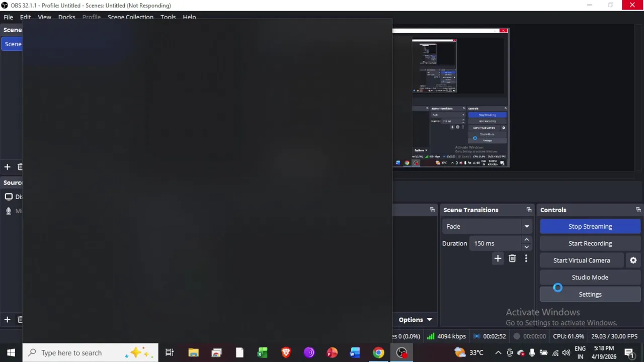Click the taskbar search box
This screenshot has height=362, width=644.
pyautogui.click(x=91, y=353)
